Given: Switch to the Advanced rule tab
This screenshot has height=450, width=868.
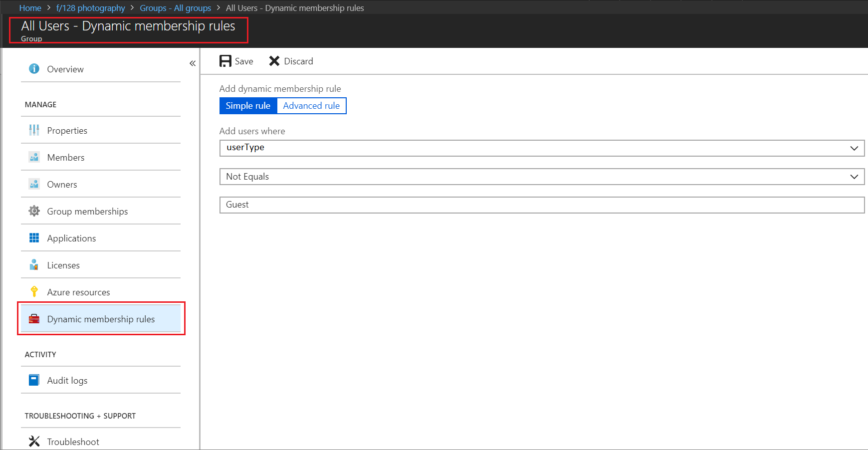Looking at the screenshot, I should [311, 105].
